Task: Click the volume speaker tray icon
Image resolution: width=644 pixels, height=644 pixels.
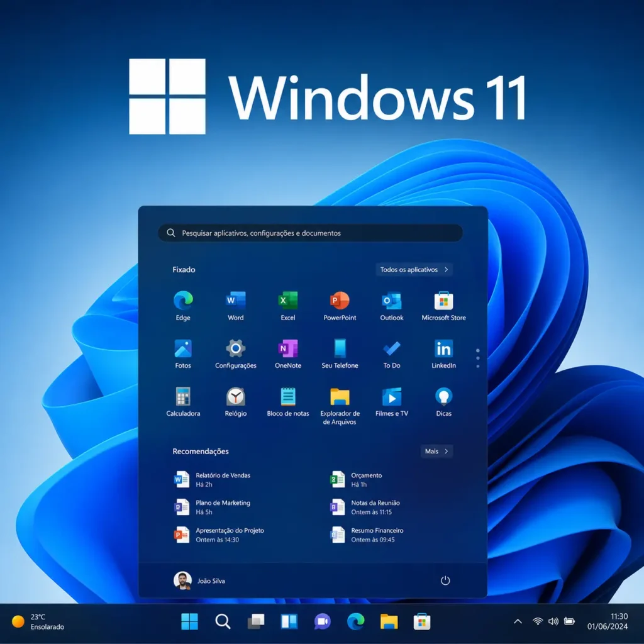Action: coord(553,621)
